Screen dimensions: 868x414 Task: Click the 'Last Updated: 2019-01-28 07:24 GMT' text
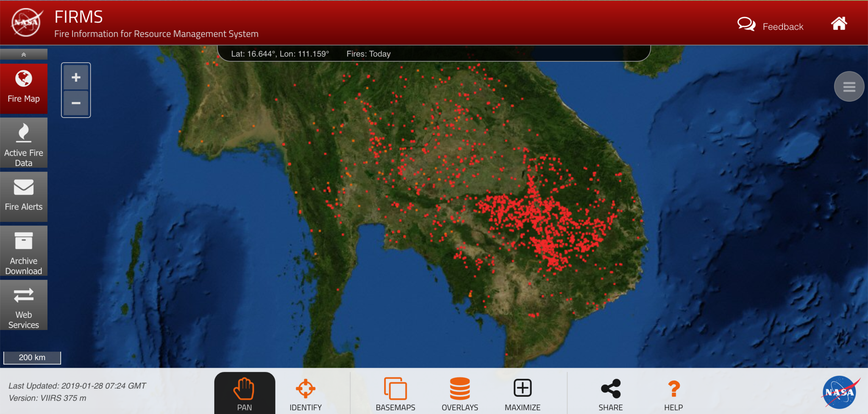pos(77,386)
